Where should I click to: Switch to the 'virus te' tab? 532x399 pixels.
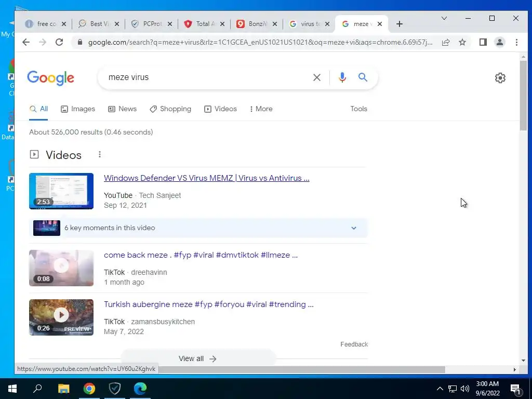tap(305, 24)
